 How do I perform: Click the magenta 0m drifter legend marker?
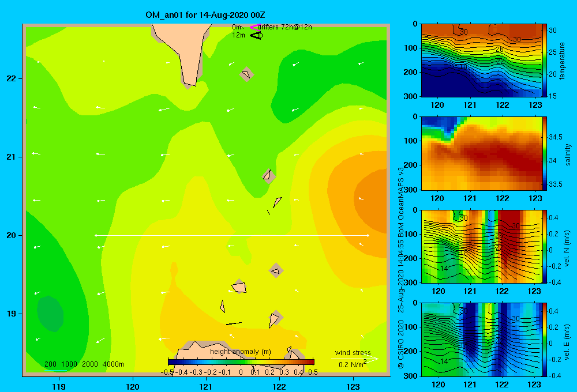click(x=255, y=27)
